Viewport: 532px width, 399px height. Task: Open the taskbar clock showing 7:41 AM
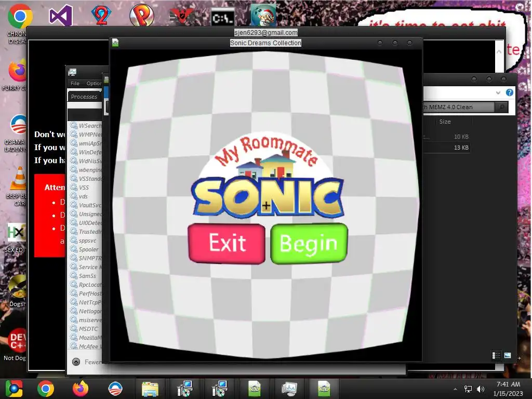click(x=508, y=389)
